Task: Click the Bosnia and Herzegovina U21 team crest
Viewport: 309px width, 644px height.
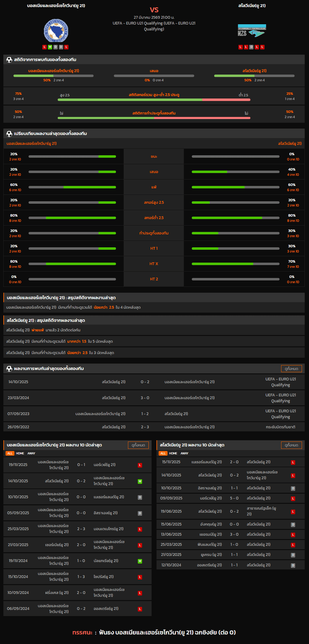Action: pos(56,31)
